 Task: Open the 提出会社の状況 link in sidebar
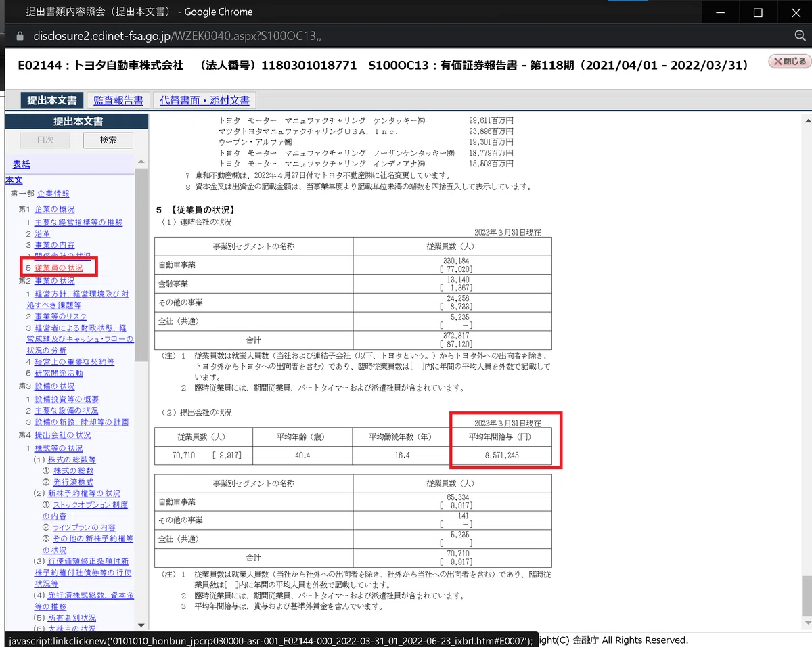coord(63,435)
